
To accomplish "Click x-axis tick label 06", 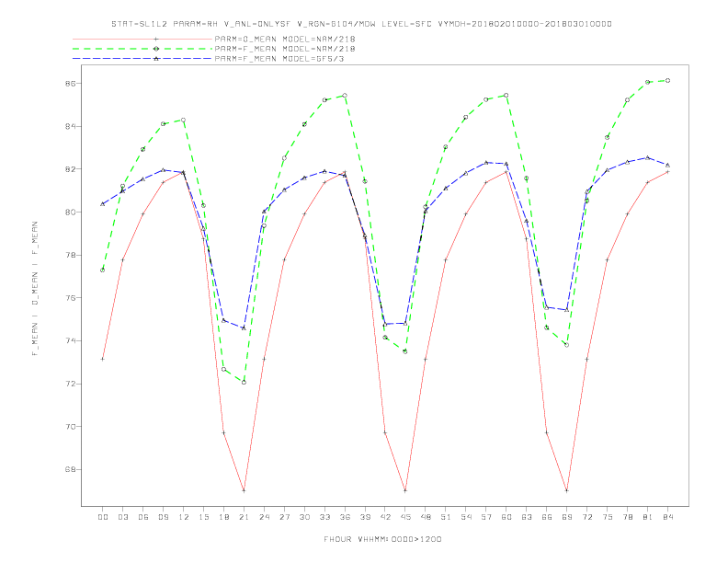I will [143, 517].
